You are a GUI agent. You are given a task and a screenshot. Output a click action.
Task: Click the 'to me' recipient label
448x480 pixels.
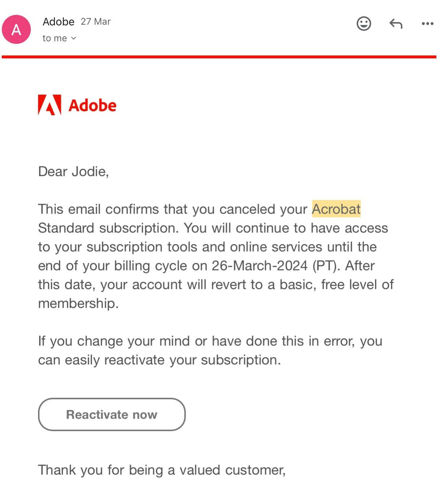click(55, 38)
